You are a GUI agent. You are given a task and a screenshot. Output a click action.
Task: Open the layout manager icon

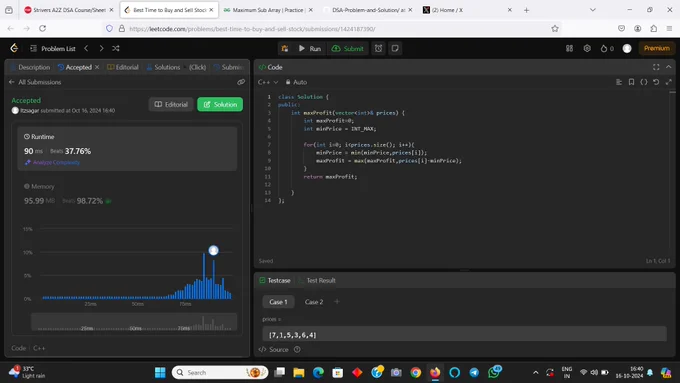pos(569,49)
